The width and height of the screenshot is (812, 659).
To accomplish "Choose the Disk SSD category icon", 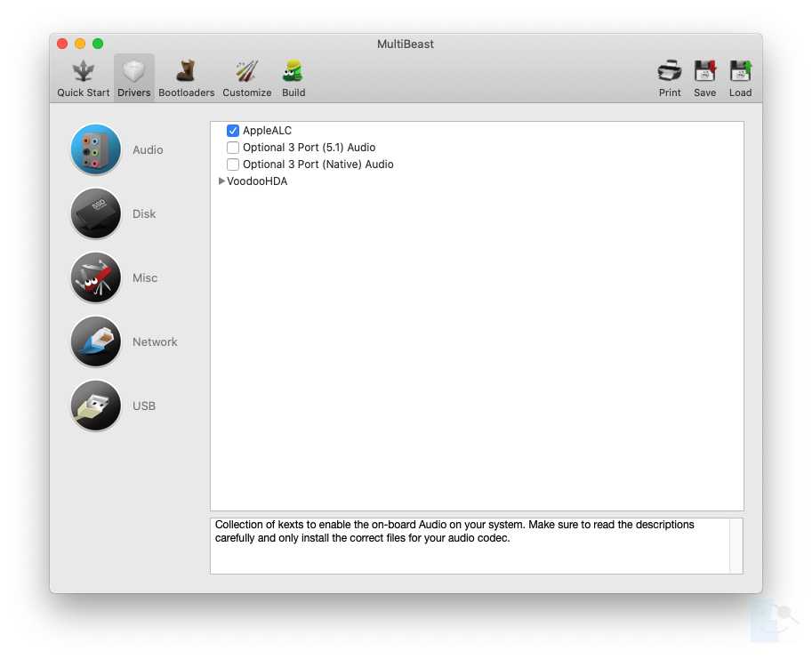I will pos(96,214).
